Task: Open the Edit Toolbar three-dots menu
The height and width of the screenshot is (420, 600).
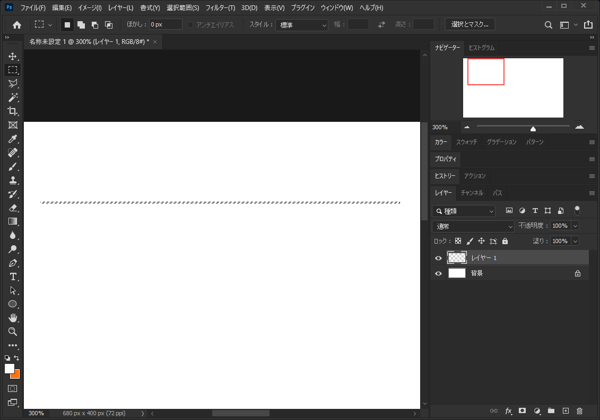Action: 13,345
